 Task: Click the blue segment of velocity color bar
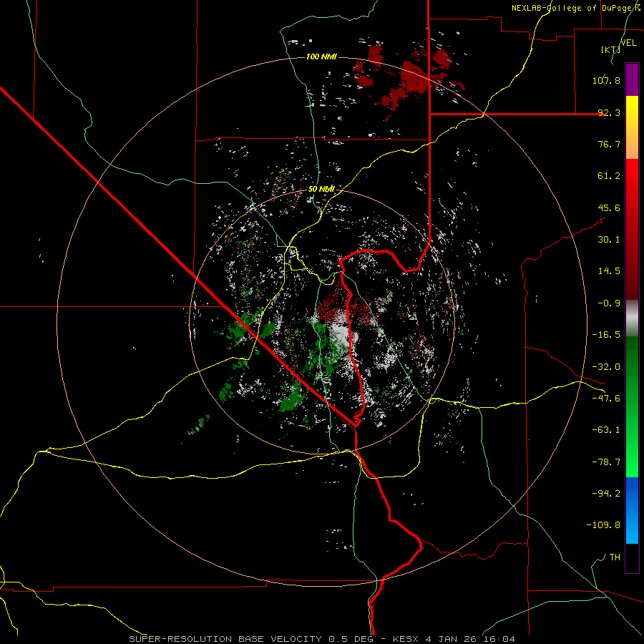[632, 510]
